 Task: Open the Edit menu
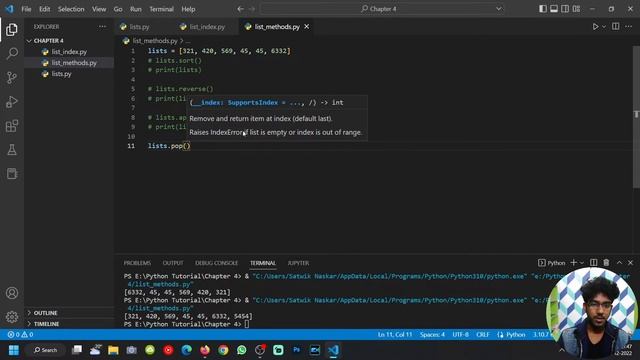tap(44, 9)
